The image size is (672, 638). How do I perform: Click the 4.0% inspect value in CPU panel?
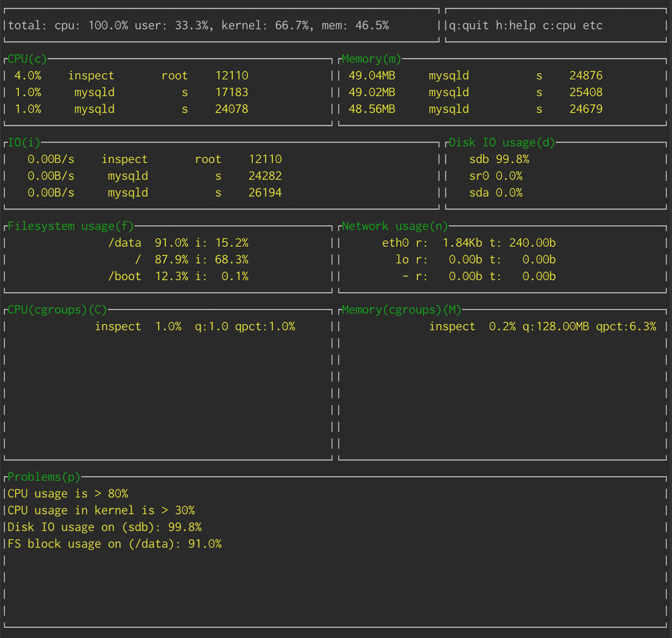coord(28,76)
